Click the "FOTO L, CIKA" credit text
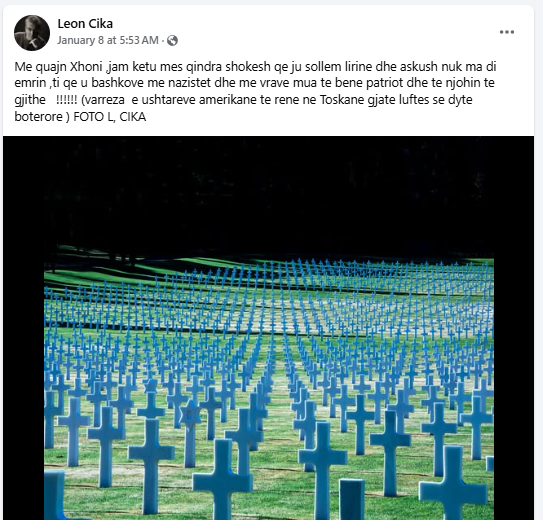 109,117
